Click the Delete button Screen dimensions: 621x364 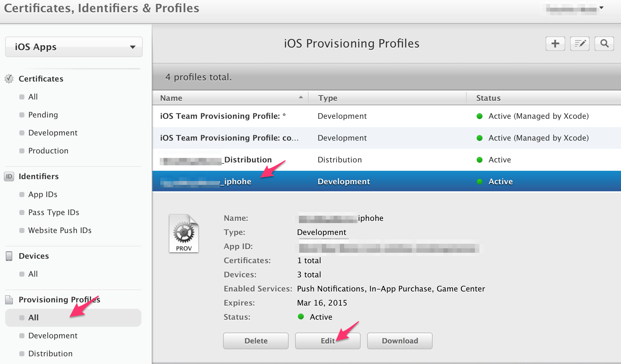point(256,341)
